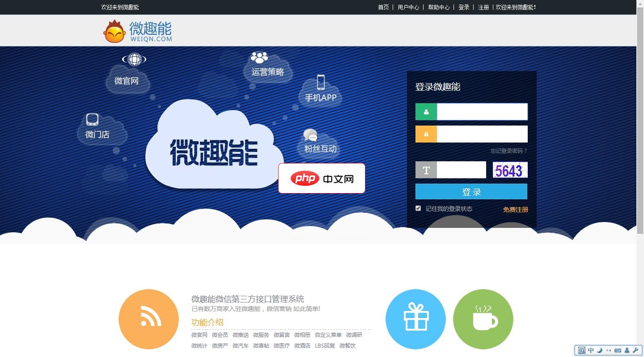Click the 免费注册 registration link

pos(516,209)
